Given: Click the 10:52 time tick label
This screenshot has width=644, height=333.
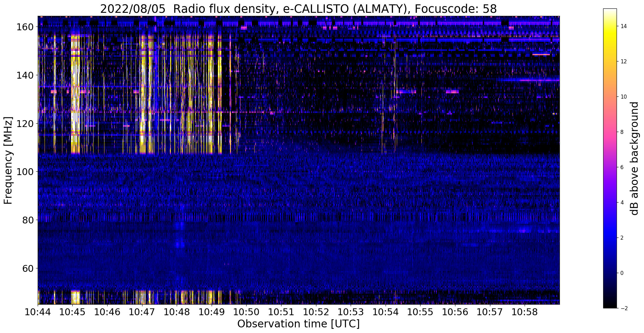Looking at the screenshot, I should (x=316, y=312).
